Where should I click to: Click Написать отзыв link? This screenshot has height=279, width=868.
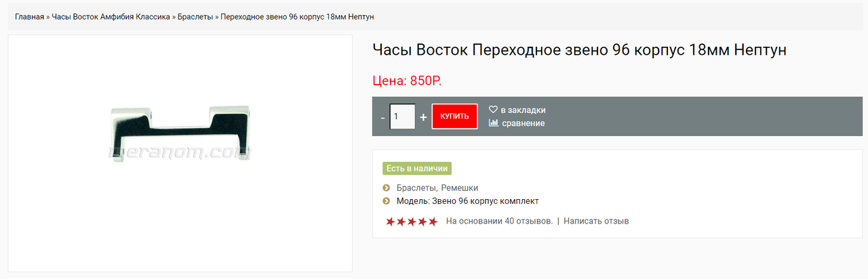596,221
